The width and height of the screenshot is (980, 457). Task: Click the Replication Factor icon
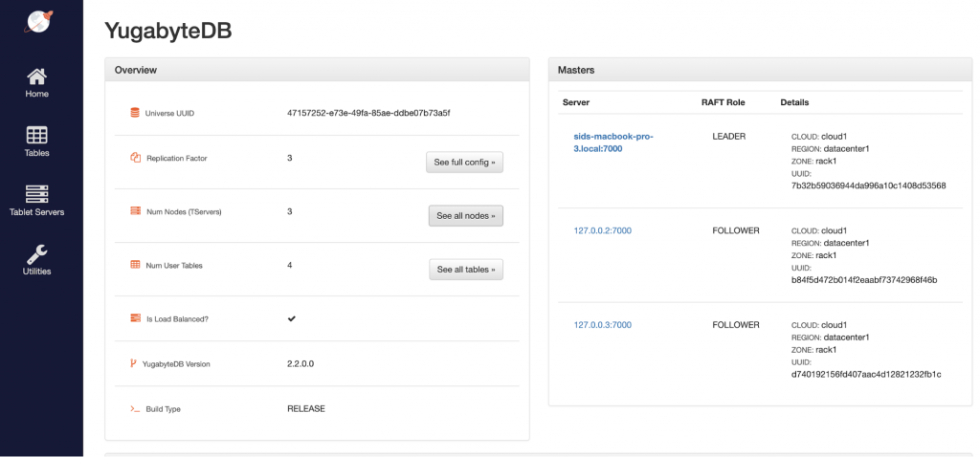pyautogui.click(x=135, y=158)
